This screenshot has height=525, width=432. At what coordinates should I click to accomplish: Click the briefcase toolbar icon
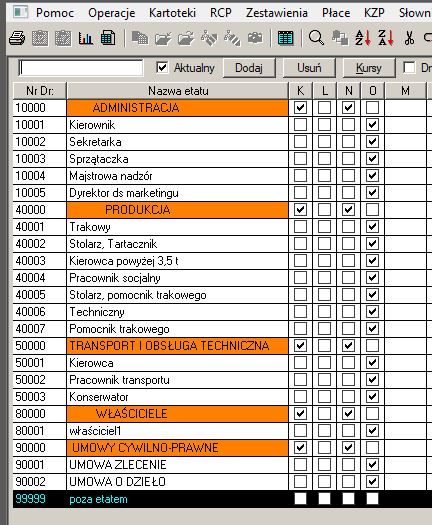click(x=255, y=38)
